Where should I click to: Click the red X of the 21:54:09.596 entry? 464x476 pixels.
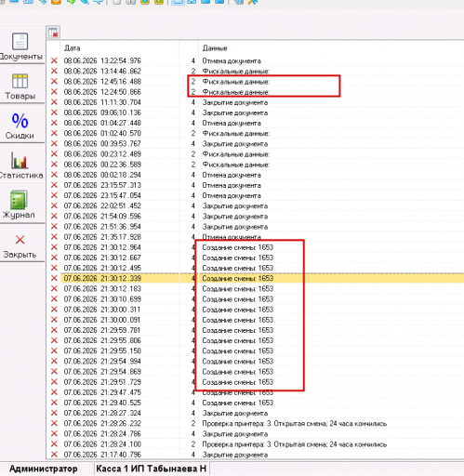click(54, 216)
